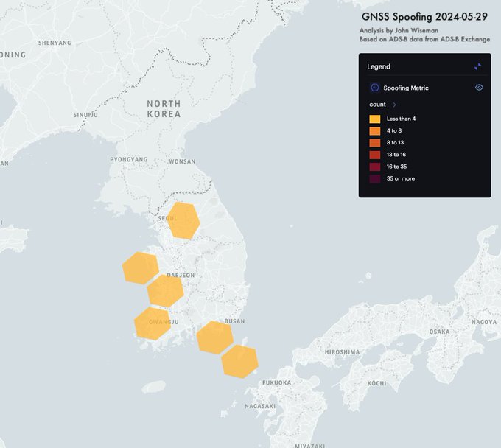Click the SINUIJU map label
The image size is (501, 448).
click(85, 115)
